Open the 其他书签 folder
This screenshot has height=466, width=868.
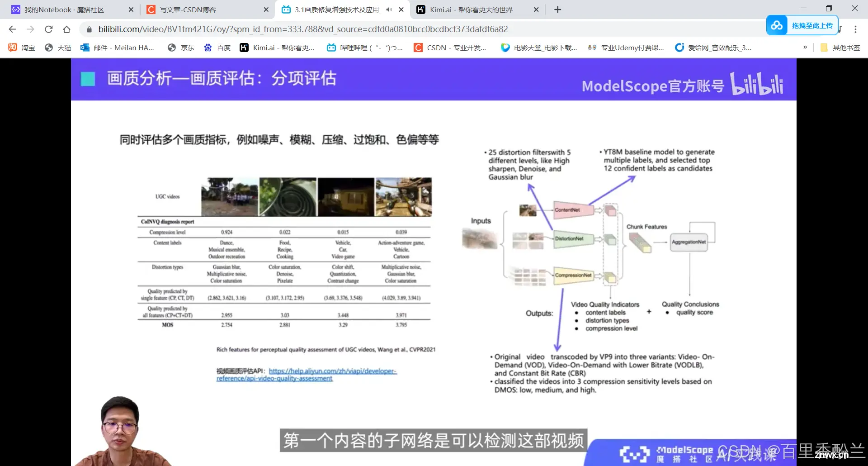point(840,48)
